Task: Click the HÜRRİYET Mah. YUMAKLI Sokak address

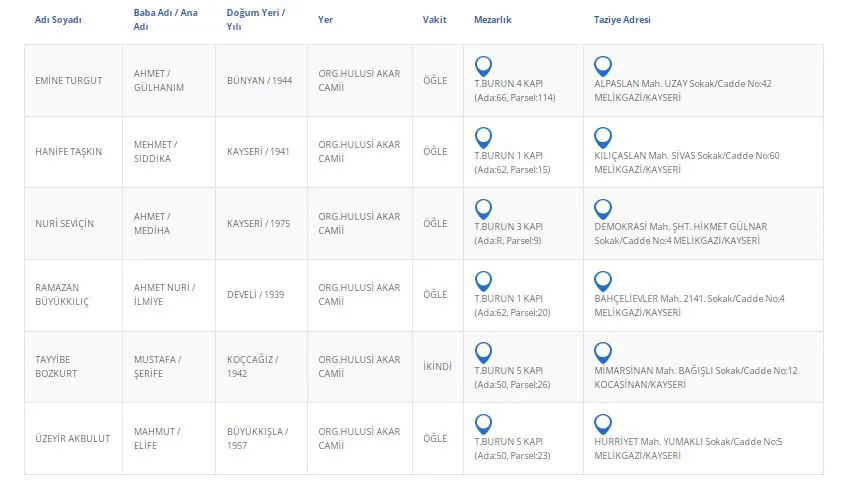Action: pyautogui.click(x=688, y=441)
